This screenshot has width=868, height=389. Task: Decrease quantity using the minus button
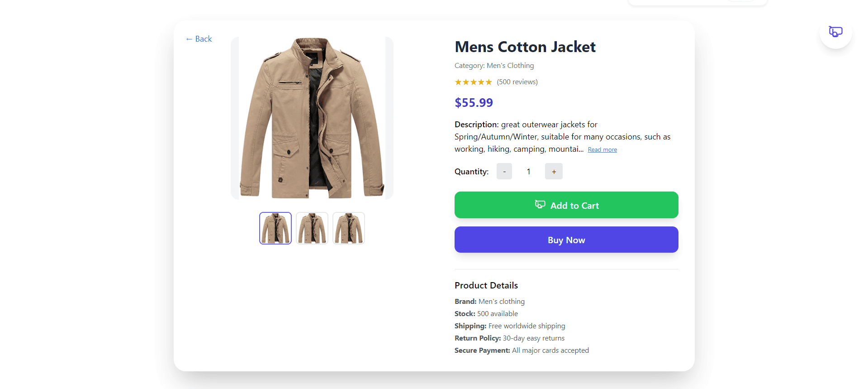(504, 171)
